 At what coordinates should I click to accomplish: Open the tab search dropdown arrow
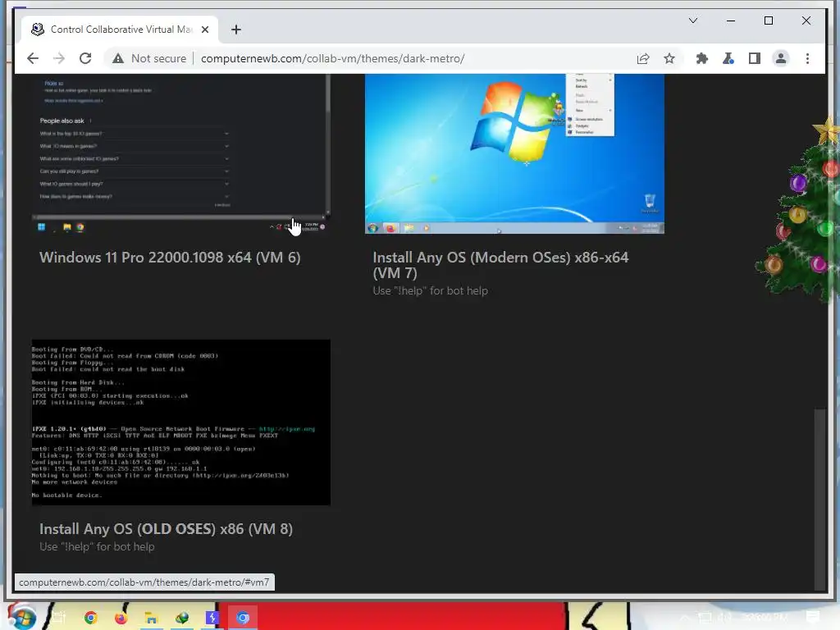693,21
